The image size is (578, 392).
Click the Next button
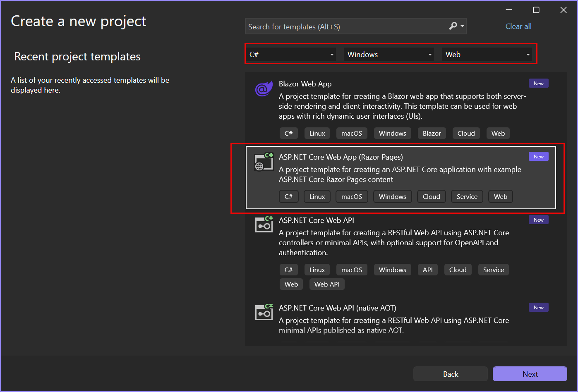[x=530, y=374]
